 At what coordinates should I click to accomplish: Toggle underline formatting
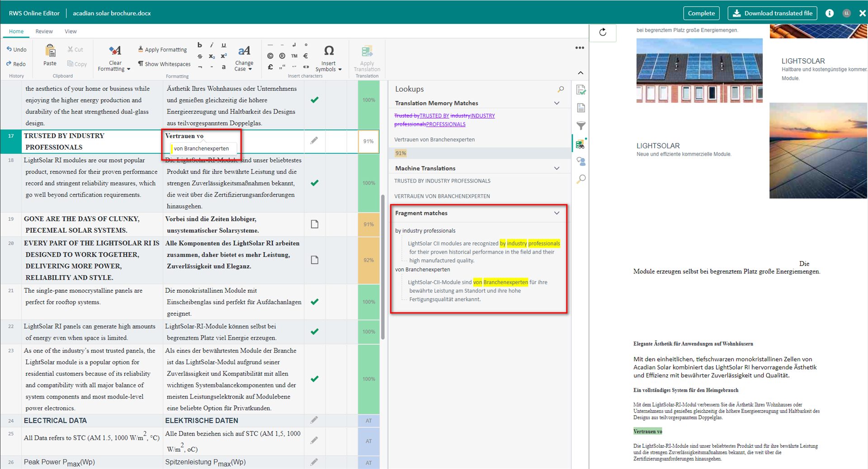224,45
